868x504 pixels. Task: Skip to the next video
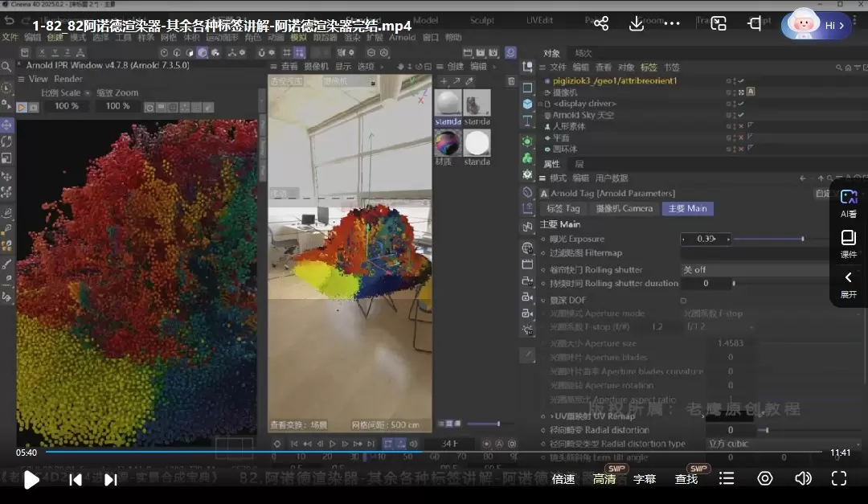point(111,480)
